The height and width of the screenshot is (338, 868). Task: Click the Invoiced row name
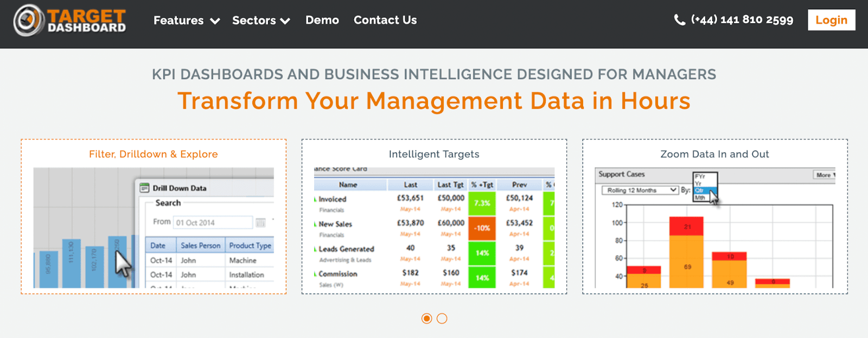click(x=333, y=199)
